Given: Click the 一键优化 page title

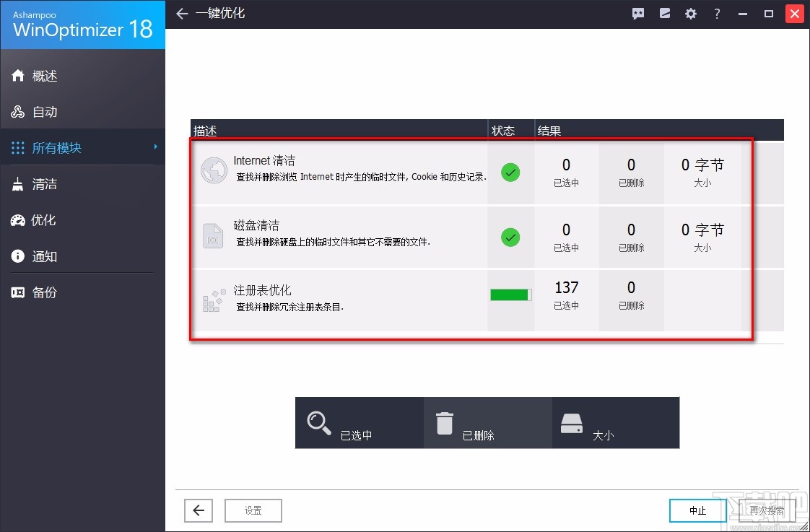Looking at the screenshot, I should pyautogui.click(x=219, y=14).
